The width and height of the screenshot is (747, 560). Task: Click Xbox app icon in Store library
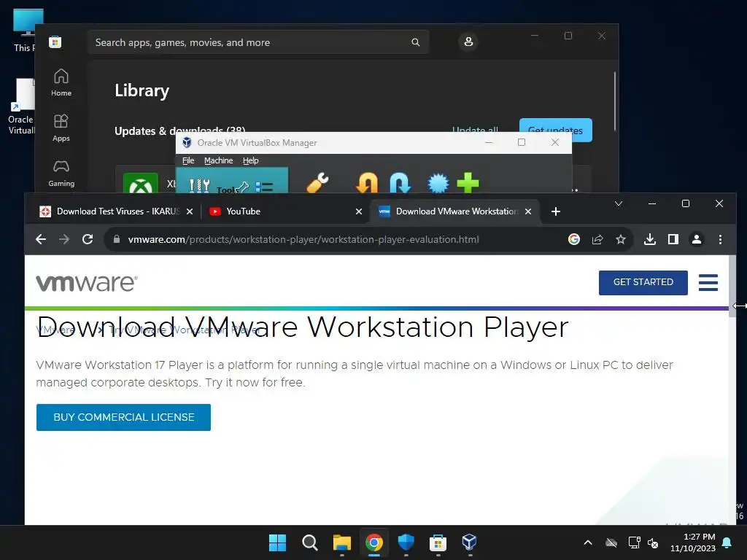pos(141,183)
